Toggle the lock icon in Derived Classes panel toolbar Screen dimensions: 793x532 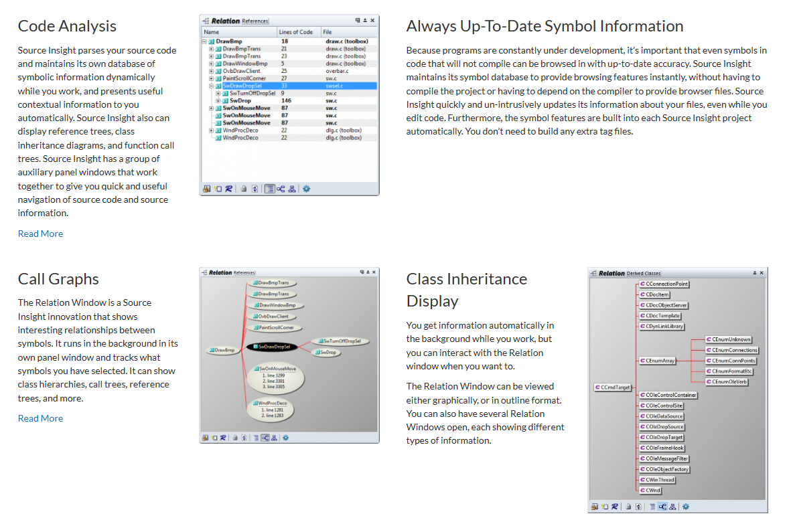[x=629, y=507]
